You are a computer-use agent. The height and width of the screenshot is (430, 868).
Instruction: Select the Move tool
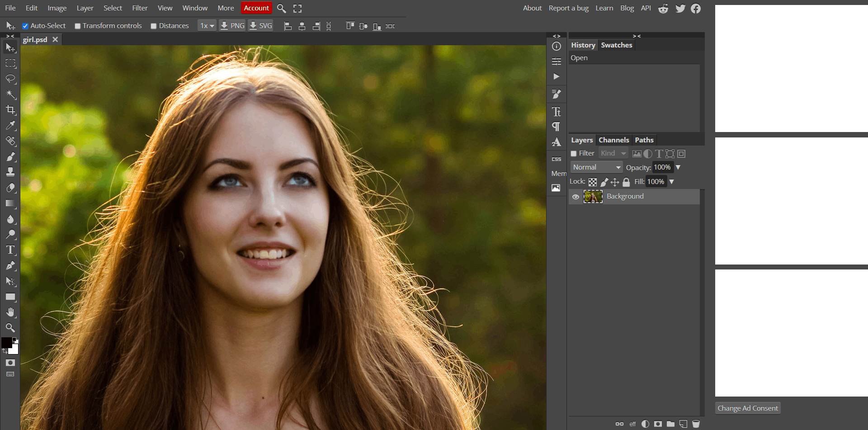tap(10, 47)
